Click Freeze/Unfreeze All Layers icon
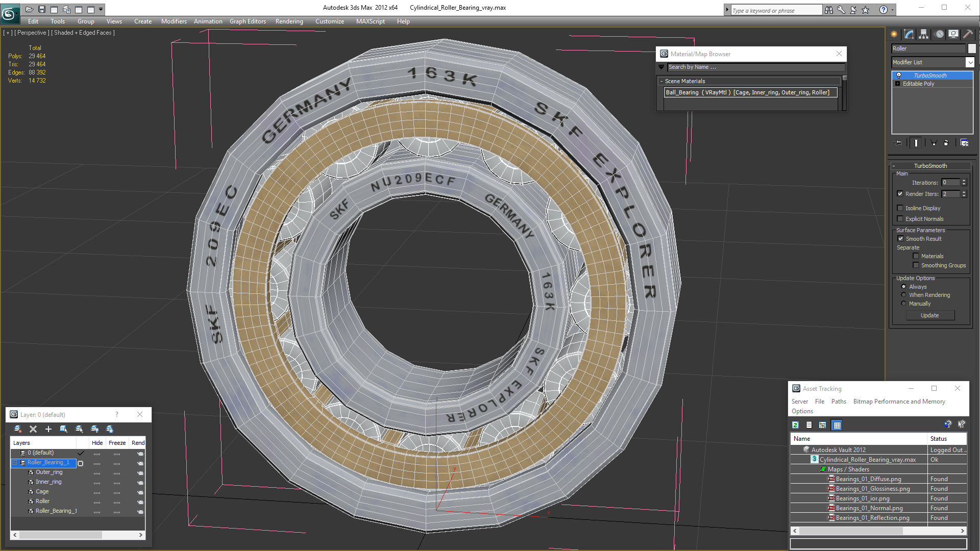Viewport: 980px width, 551px height. (x=110, y=429)
